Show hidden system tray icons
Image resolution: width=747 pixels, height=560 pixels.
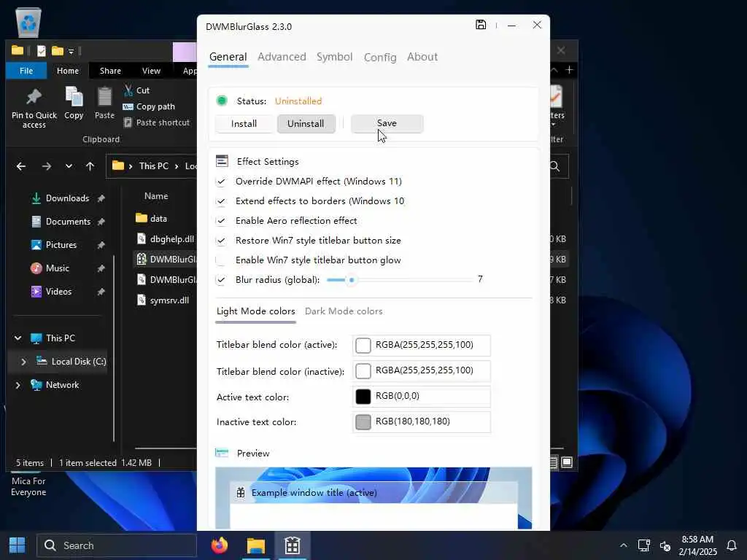pyautogui.click(x=623, y=545)
